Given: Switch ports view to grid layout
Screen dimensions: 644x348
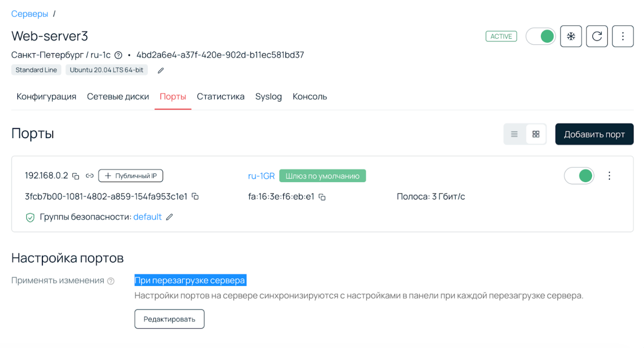Looking at the screenshot, I should (x=536, y=134).
